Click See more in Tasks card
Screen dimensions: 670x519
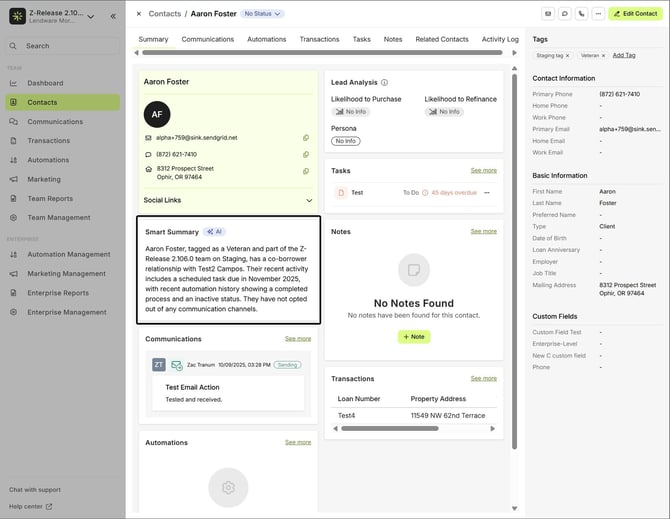point(484,170)
